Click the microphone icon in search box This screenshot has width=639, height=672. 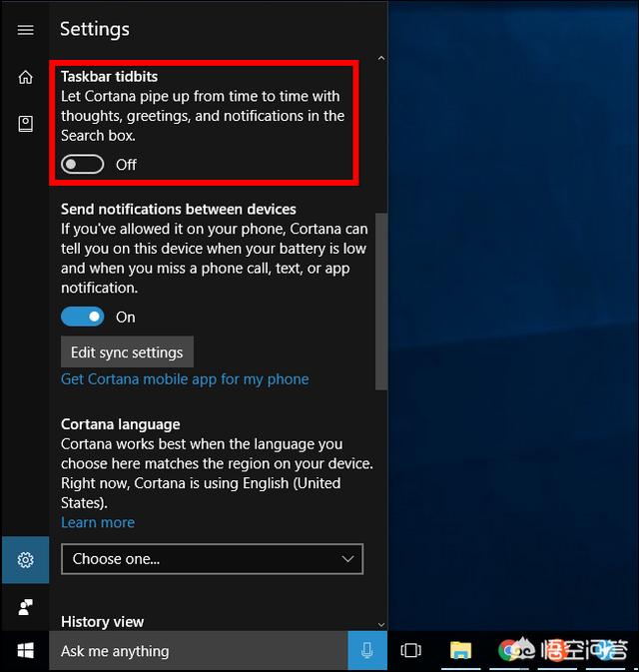pos(366,651)
